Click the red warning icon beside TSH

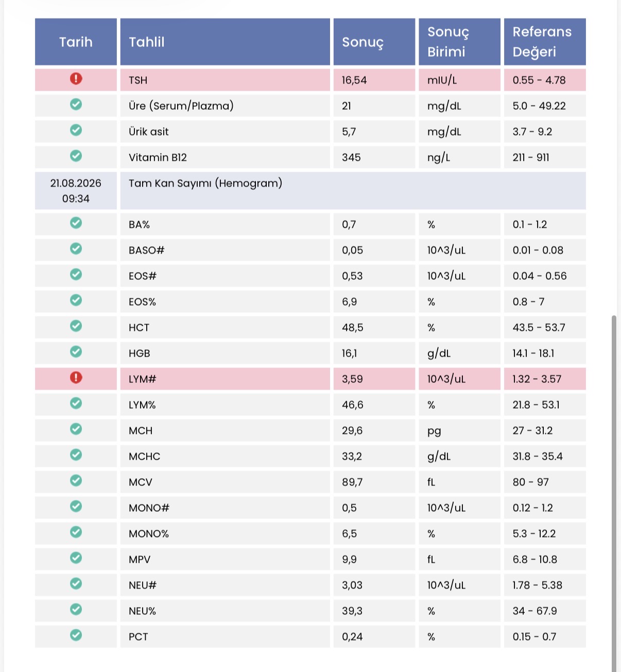[x=76, y=79]
